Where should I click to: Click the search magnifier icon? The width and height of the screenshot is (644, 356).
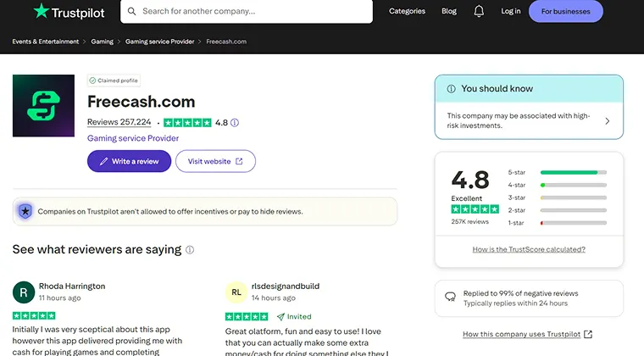[131, 11]
